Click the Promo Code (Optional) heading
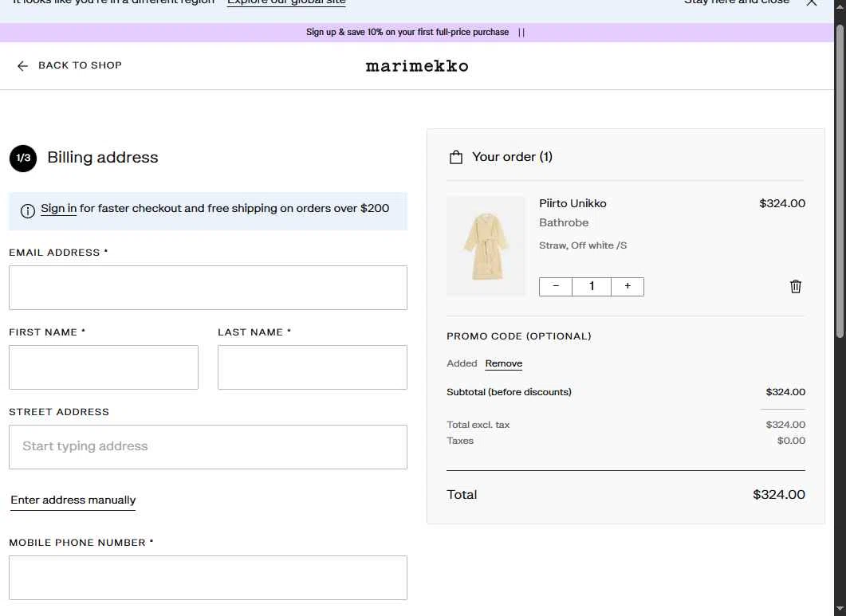Screen dimensions: 846x616 (x=519, y=336)
